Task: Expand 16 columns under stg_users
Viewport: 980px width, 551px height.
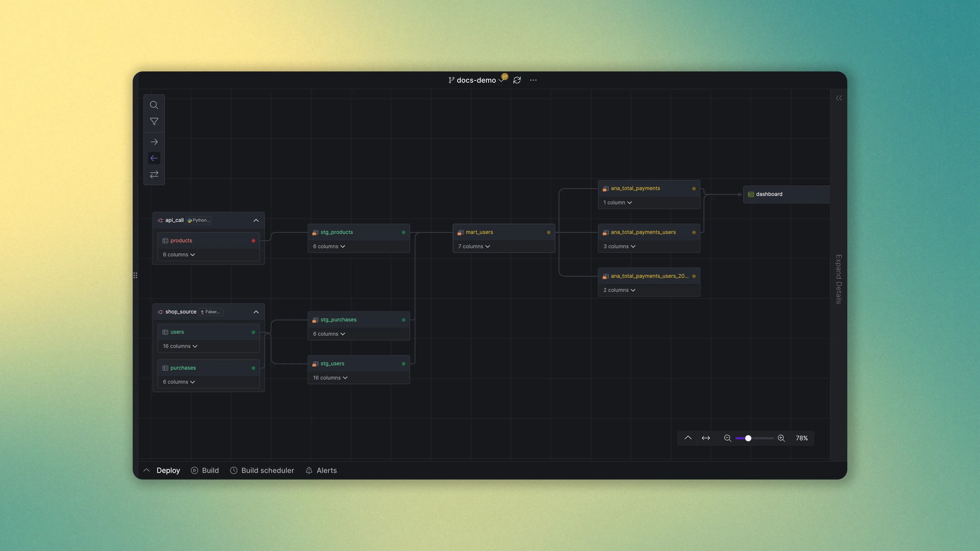Action: [x=330, y=378]
